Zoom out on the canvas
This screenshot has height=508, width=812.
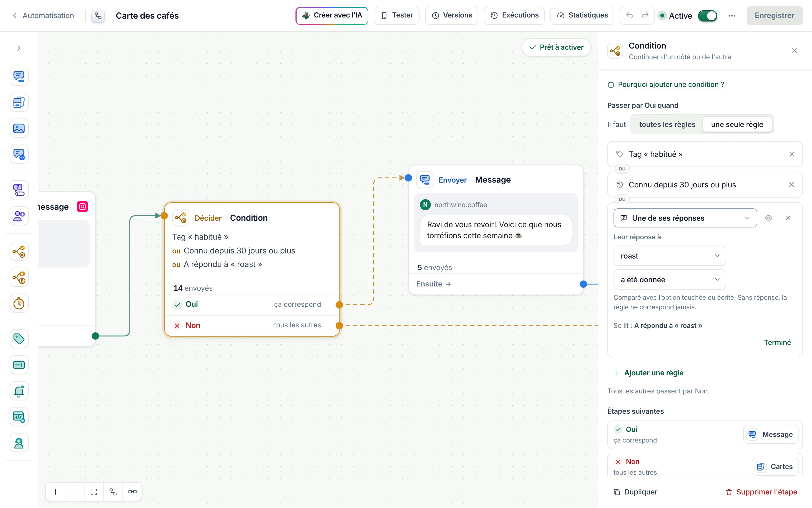pos(75,492)
